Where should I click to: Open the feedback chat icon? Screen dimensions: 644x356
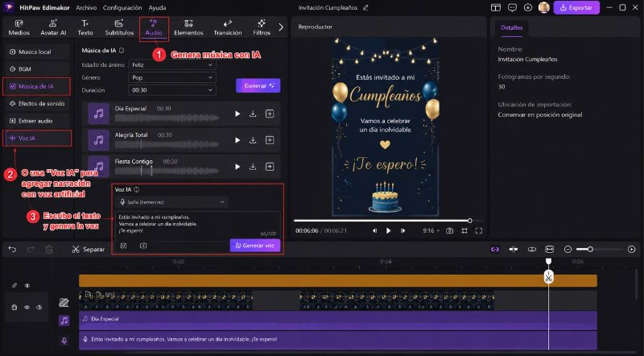(x=512, y=7)
